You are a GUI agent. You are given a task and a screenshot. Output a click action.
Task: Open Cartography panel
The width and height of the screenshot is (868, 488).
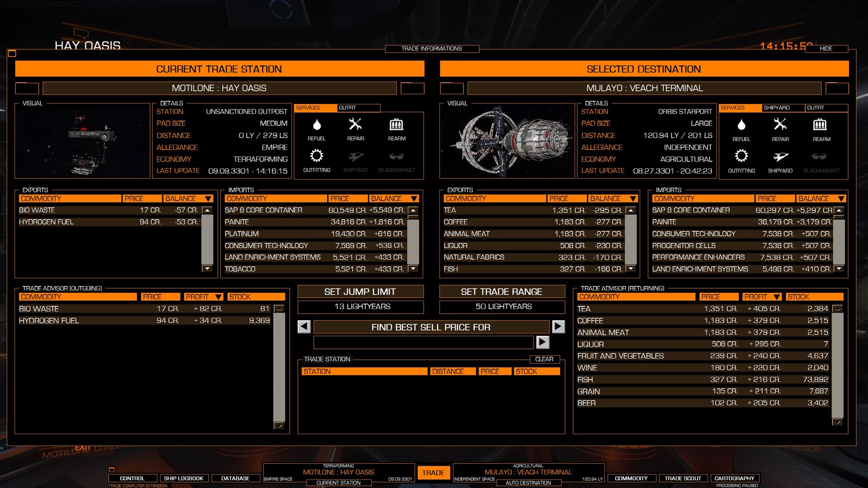tap(734, 478)
